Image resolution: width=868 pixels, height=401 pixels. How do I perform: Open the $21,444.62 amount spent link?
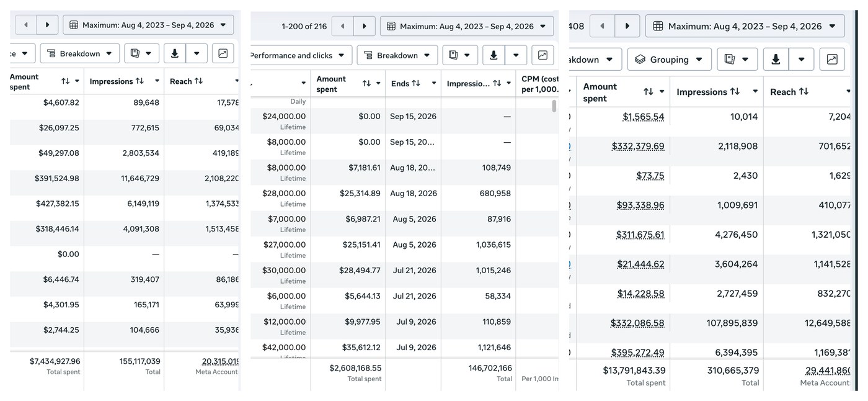coord(640,264)
